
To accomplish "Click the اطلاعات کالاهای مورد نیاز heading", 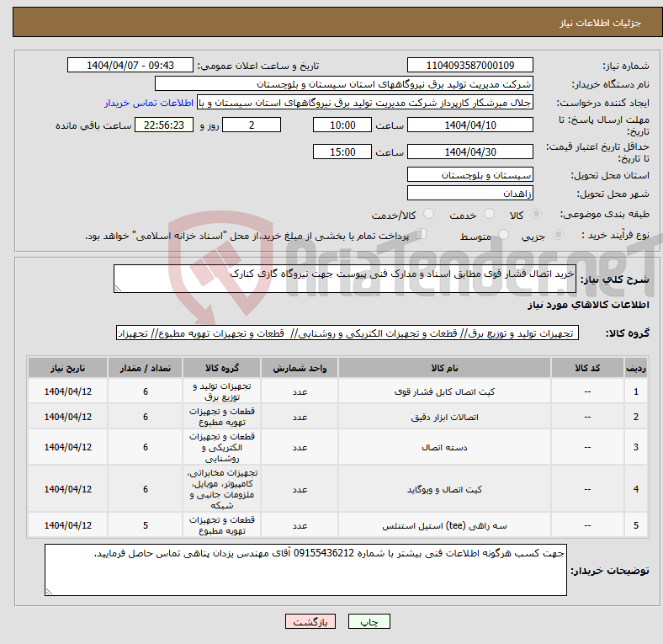I will (588, 305).
